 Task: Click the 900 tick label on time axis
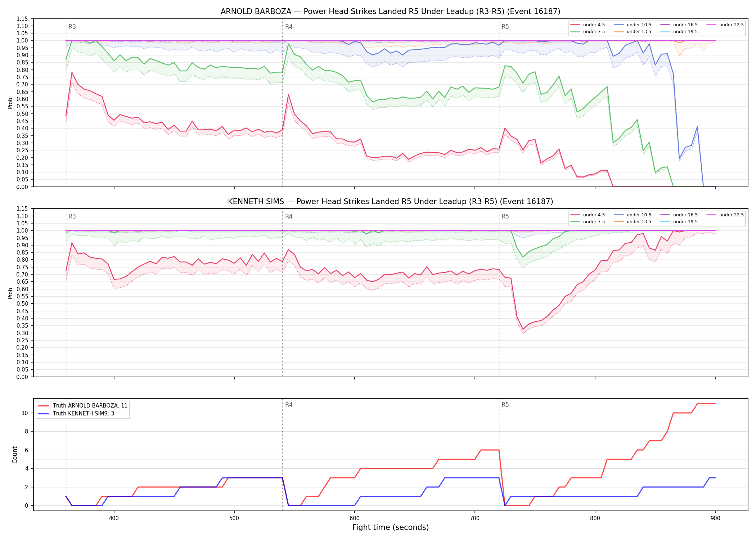[715, 518]
